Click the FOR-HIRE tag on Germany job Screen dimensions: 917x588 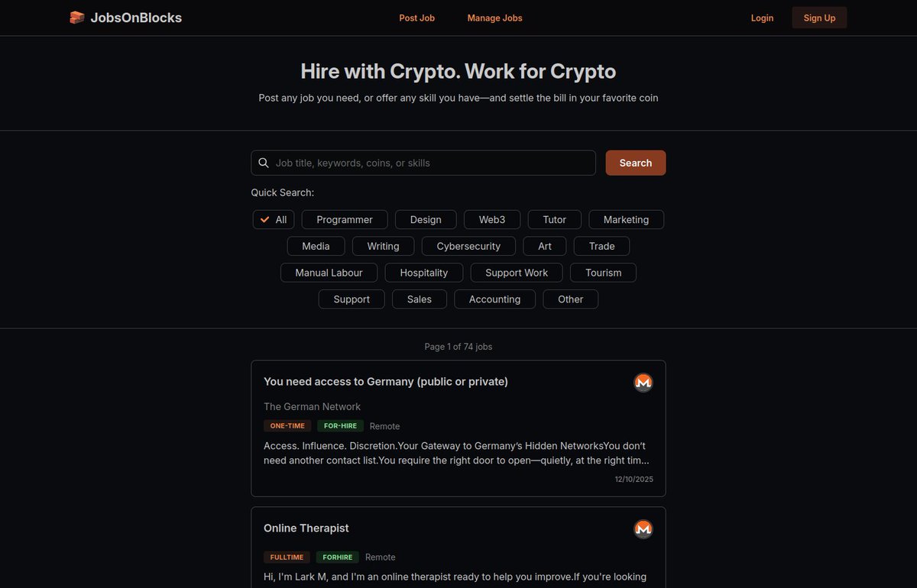[341, 426]
